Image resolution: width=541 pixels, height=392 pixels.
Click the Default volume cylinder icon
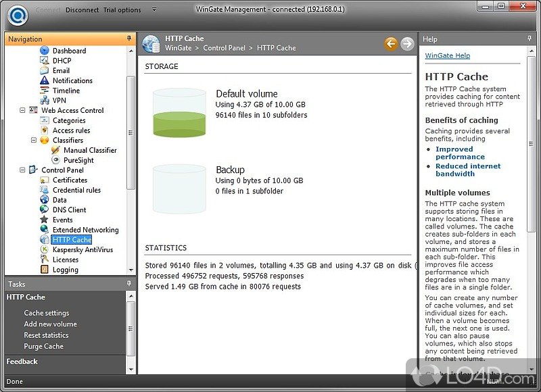(x=179, y=112)
